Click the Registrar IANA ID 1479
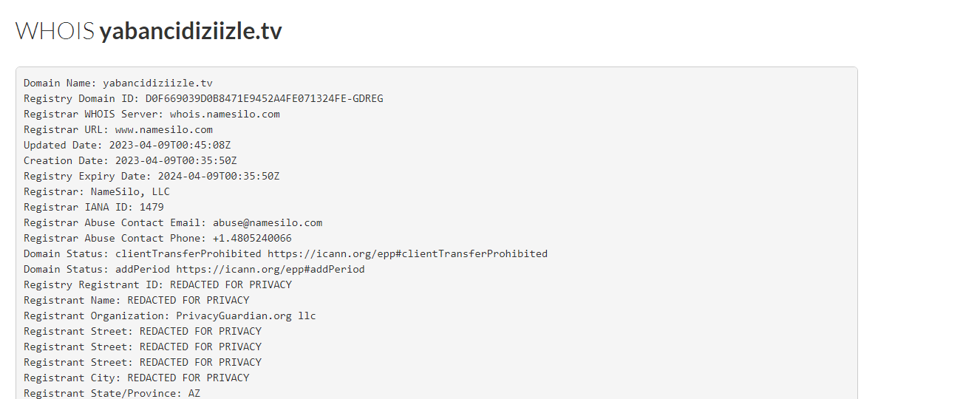This screenshot has width=980, height=399. [94, 207]
